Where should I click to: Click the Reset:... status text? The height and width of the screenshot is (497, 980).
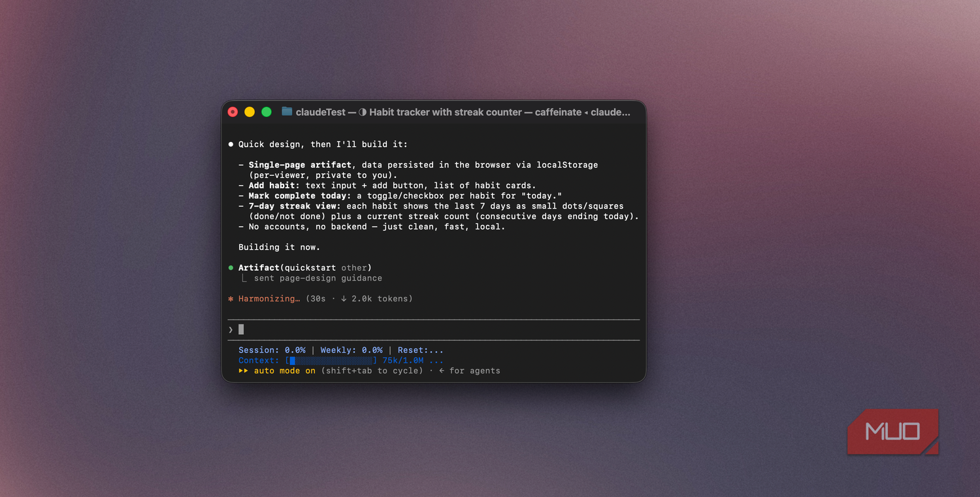[x=421, y=351]
